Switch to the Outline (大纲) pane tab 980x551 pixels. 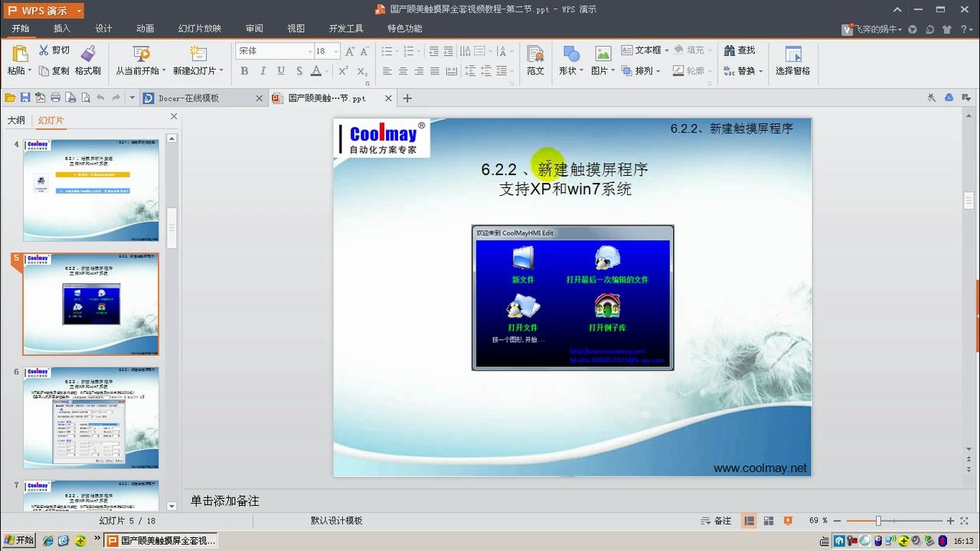click(16, 120)
